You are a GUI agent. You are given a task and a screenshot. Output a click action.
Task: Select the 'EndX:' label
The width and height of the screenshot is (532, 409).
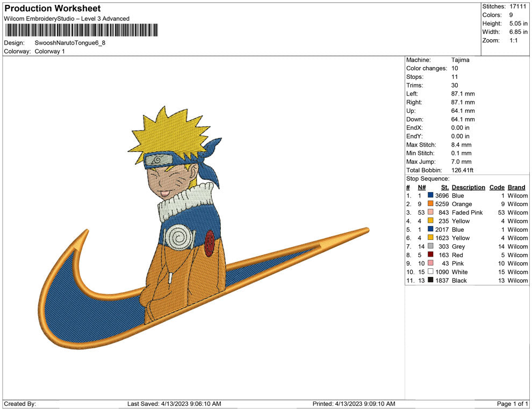click(x=414, y=128)
